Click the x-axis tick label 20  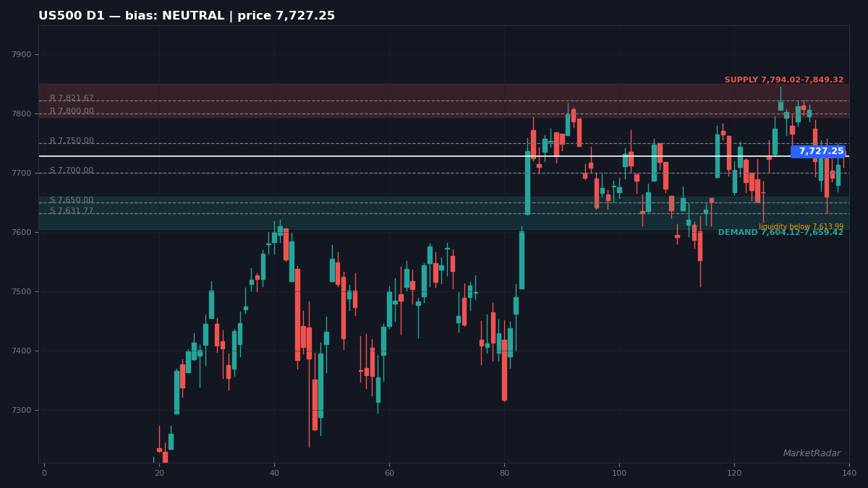[x=159, y=474]
